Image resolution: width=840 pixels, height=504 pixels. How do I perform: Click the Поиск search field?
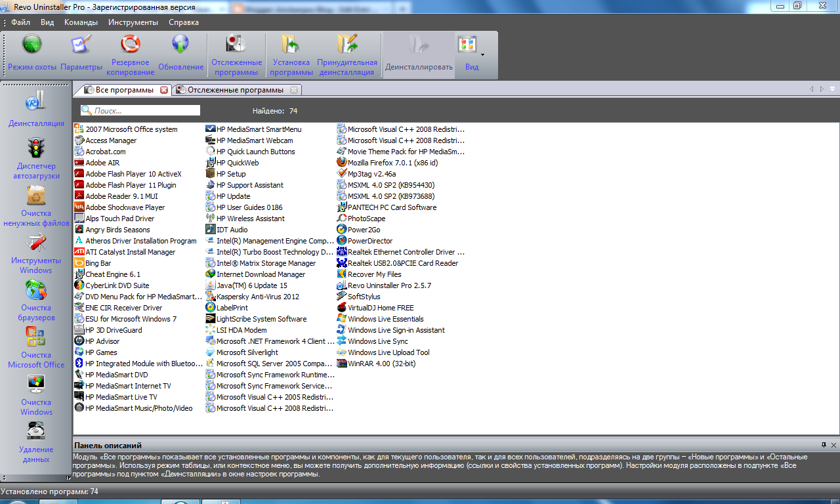tap(140, 111)
